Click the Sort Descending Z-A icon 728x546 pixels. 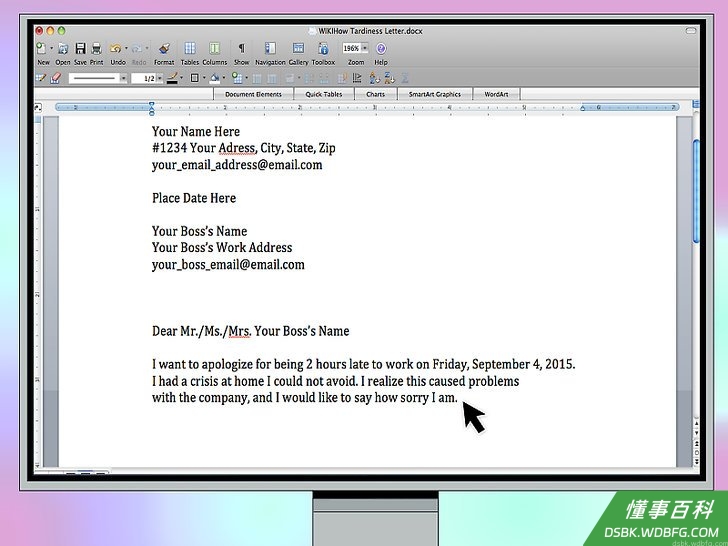pyautogui.click(x=389, y=78)
